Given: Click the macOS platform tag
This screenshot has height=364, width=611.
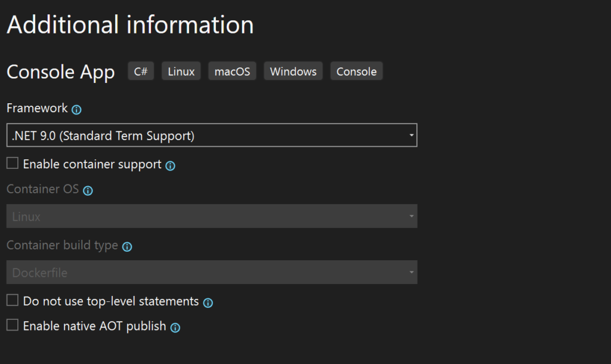Looking at the screenshot, I should [232, 71].
